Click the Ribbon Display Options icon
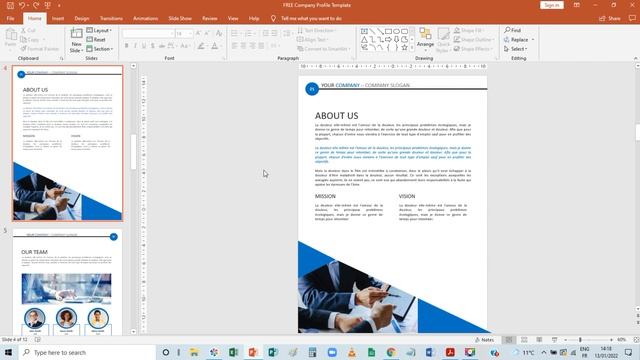 point(576,5)
